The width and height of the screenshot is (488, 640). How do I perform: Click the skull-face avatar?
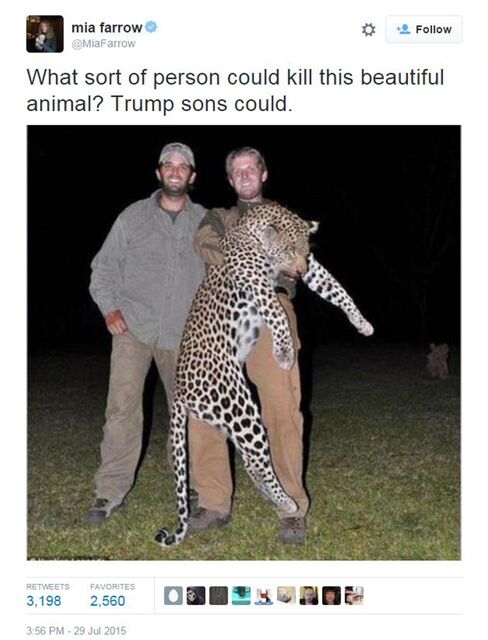(x=196, y=596)
